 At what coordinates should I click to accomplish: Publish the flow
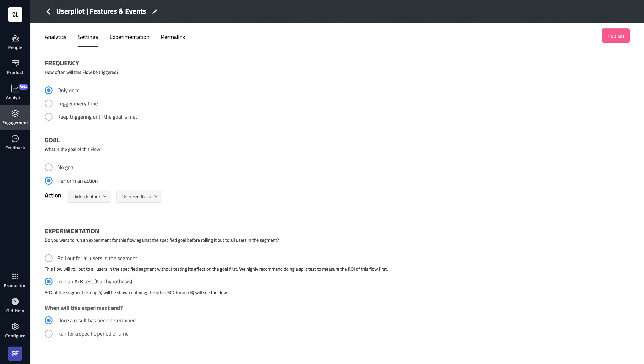(616, 35)
